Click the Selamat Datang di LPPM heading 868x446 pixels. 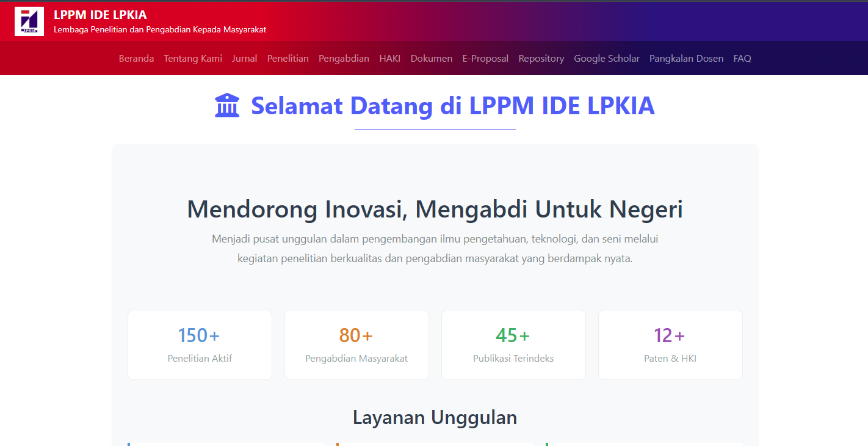click(x=453, y=106)
